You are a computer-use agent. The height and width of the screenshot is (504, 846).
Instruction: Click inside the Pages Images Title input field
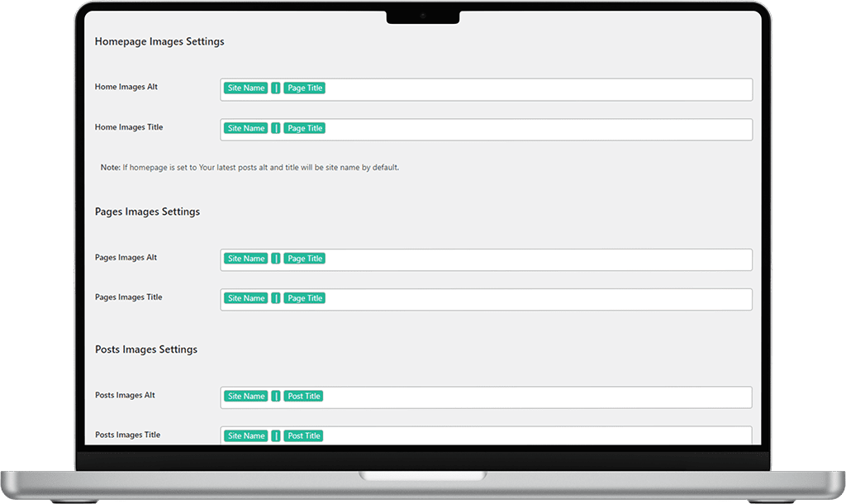[x=537, y=297]
